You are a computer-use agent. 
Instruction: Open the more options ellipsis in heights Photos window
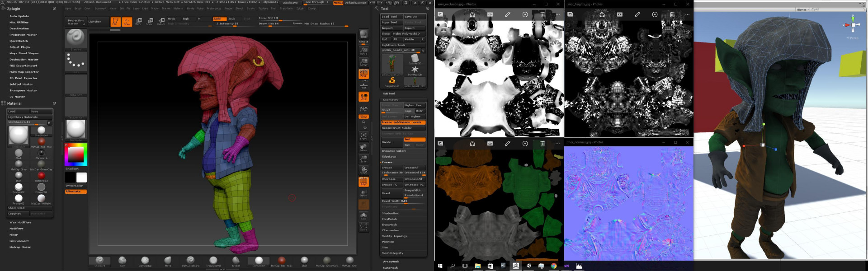[687, 14]
